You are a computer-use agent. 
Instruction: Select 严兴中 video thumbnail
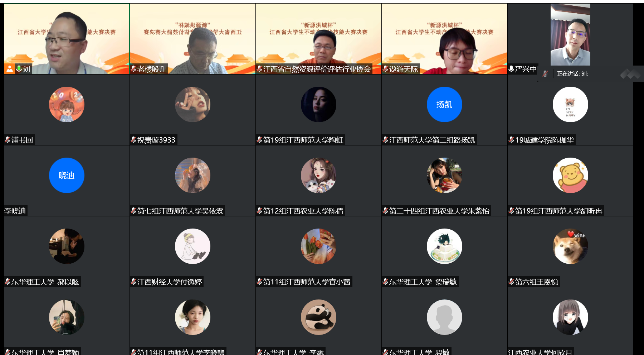pyautogui.click(x=570, y=35)
